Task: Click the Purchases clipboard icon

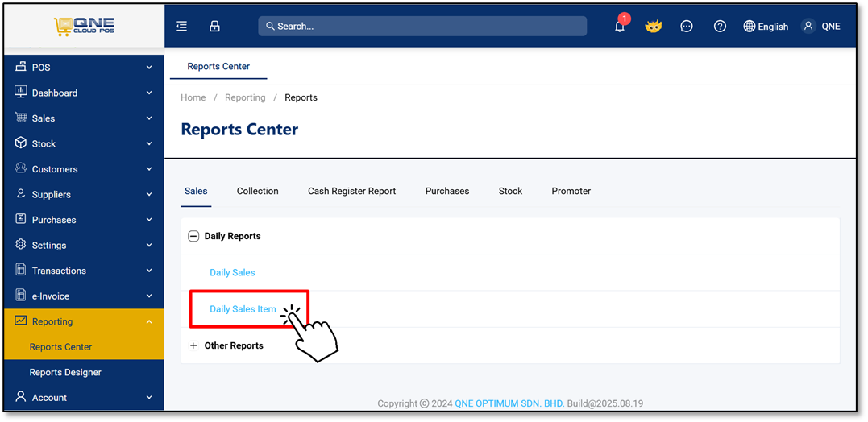Action: [20, 219]
